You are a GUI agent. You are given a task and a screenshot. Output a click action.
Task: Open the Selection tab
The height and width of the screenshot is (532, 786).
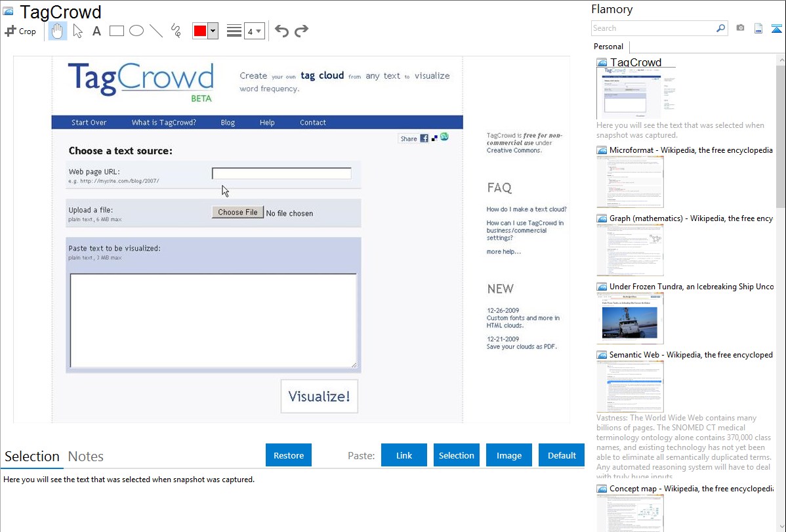32,457
